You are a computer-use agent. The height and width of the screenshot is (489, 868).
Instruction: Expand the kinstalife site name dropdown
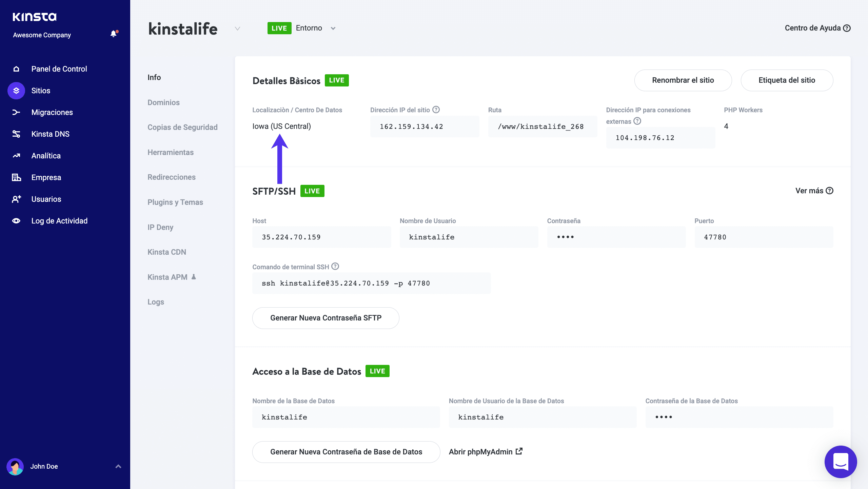tap(237, 29)
